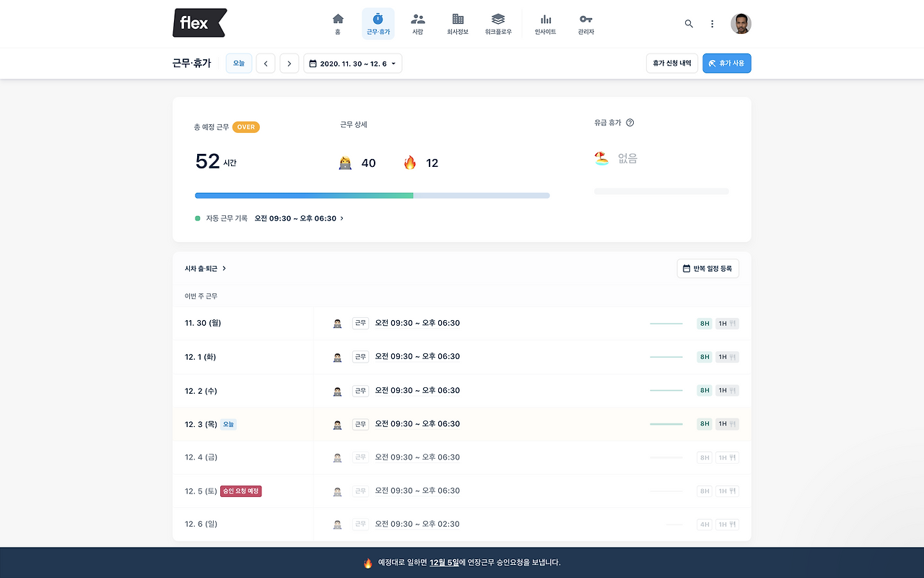Click the 12월 5일 link in bottom banner

point(444,563)
